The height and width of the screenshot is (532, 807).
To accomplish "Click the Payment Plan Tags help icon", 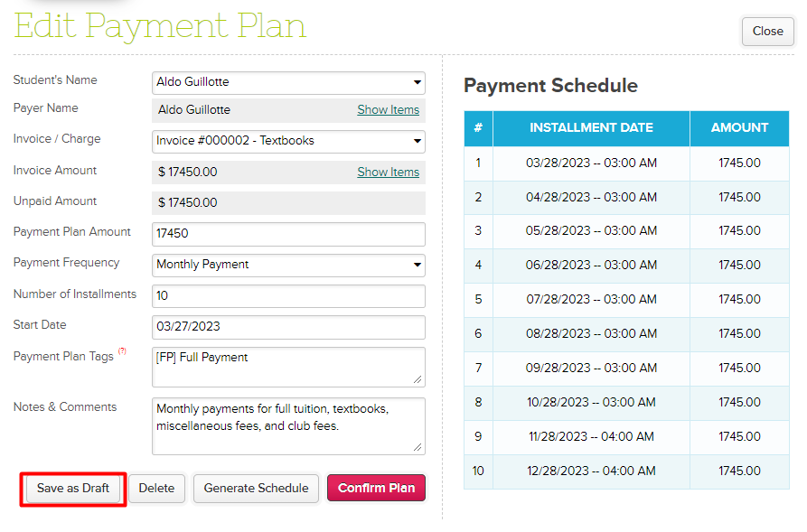I will (x=122, y=351).
